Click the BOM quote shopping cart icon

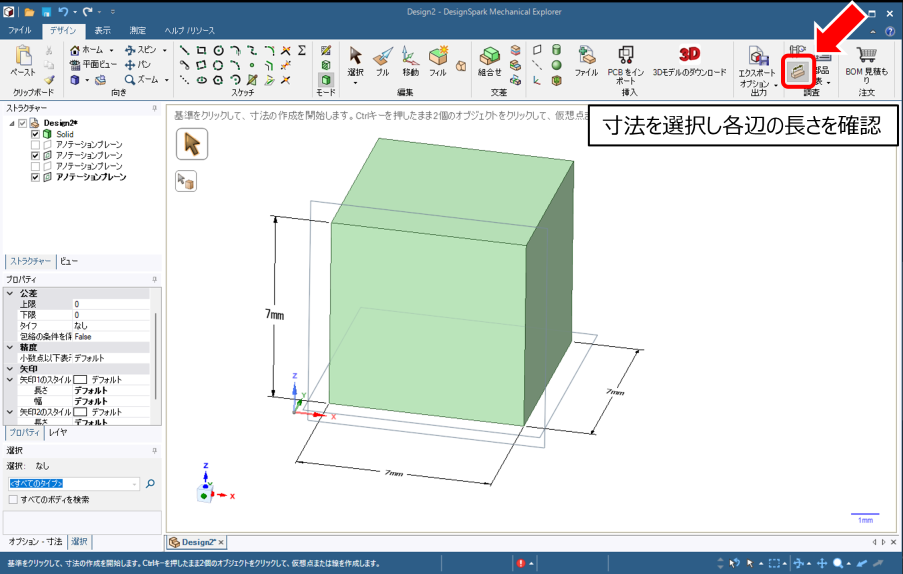pyautogui.click(x=866, y=55)
